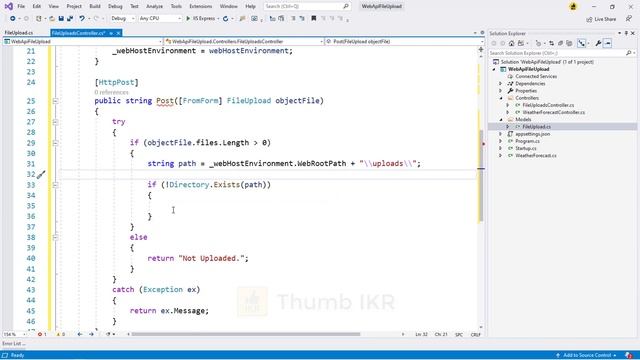Open the Analyze menu

pos(154,7)
